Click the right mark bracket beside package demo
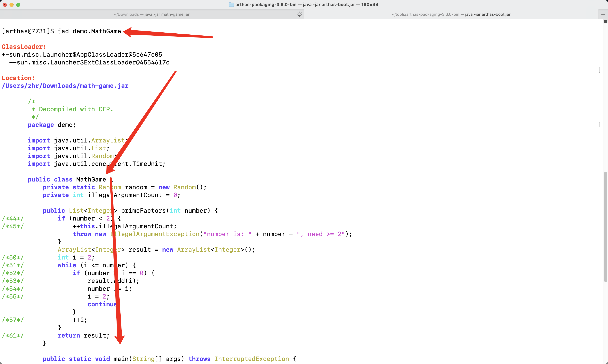Viewport: 608px width, 364px height. [x=599, y=125]
